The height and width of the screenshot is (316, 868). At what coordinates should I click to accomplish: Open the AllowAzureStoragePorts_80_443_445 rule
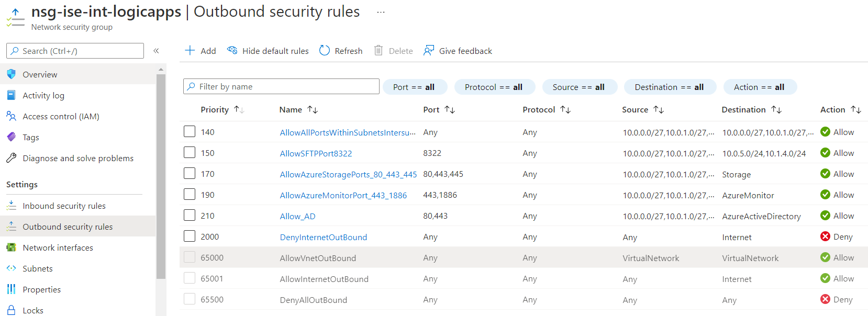click(x=348, y=174)
